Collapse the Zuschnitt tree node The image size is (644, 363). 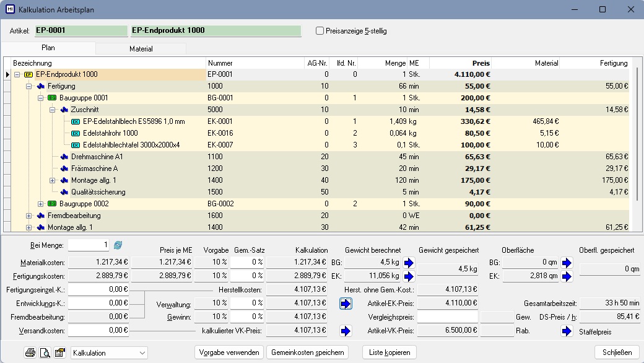[53, 110]
